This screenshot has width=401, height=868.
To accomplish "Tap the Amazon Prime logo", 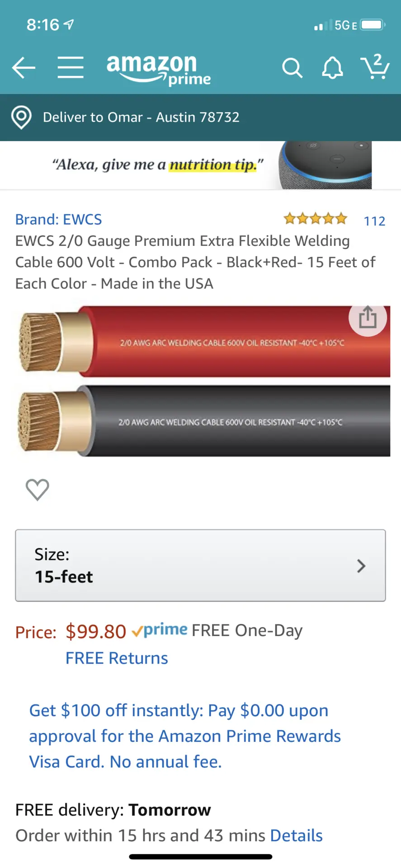I will coord(158,70).
